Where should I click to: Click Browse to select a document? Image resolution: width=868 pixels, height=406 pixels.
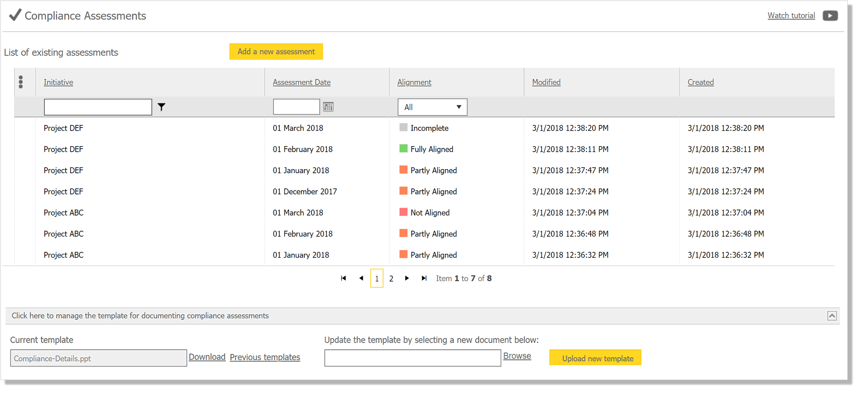pyautogui.click(x=517, y=356)
